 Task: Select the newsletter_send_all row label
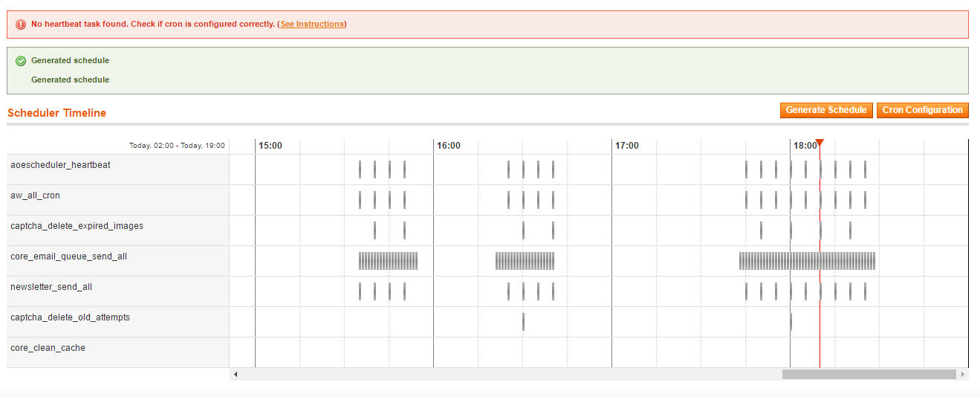point(51,287)
